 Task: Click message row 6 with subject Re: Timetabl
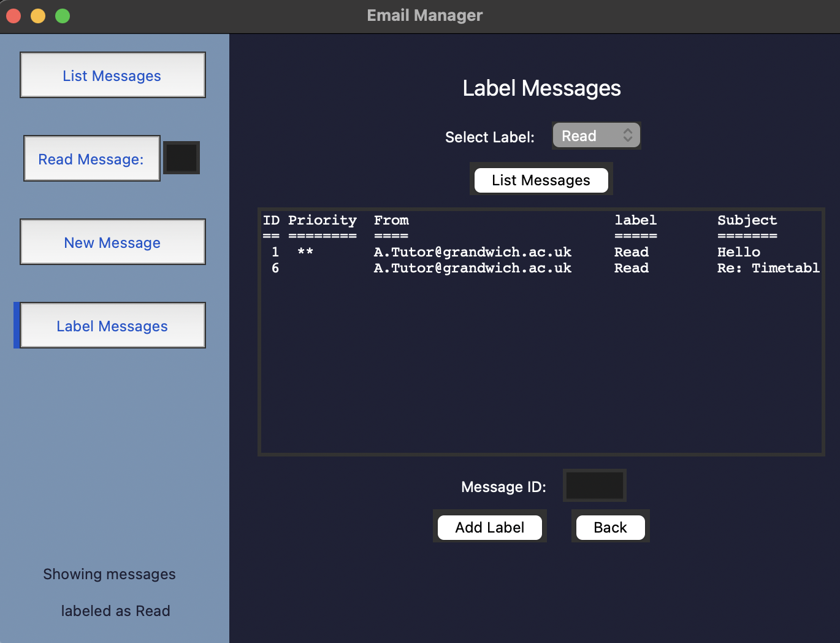pos(541,268)
